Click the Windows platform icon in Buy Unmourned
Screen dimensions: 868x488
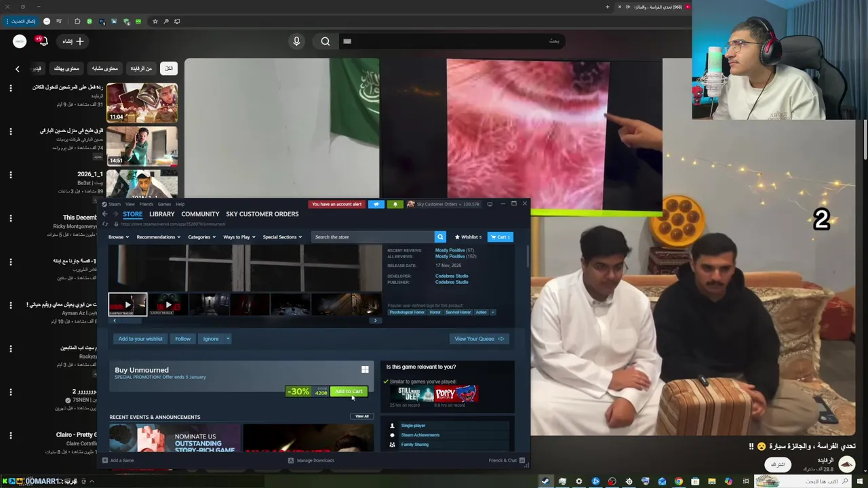click(365, 369)
